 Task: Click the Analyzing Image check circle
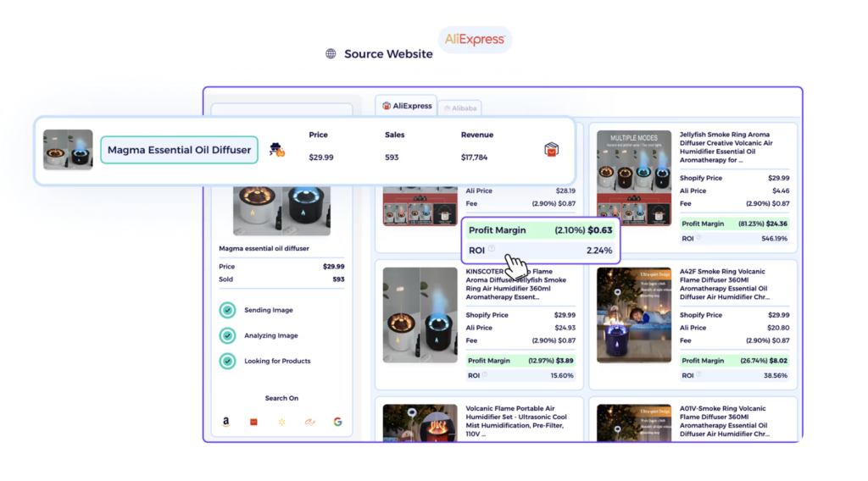tap(227, 335)
